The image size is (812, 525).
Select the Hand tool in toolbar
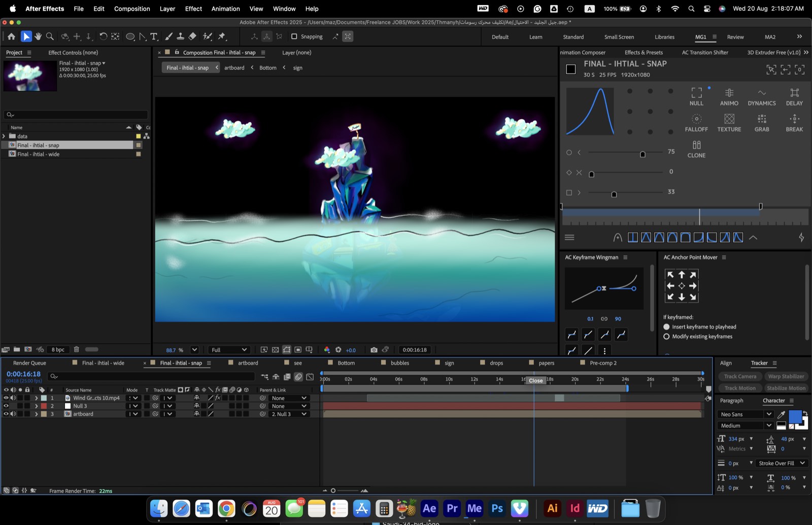coord(38,37)
